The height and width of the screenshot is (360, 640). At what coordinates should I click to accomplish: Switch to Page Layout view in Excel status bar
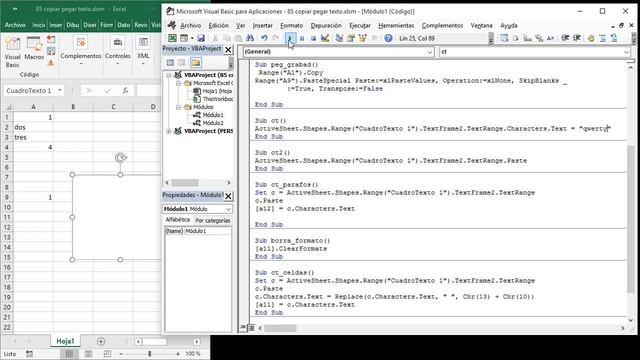click(88, 354)
